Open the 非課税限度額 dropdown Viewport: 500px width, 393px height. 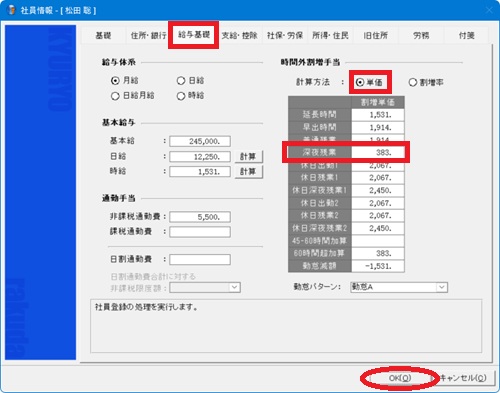[234, 287]
